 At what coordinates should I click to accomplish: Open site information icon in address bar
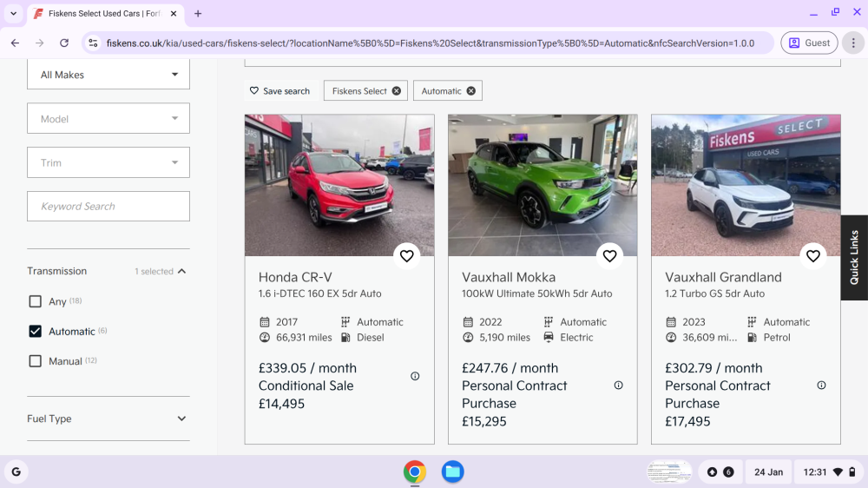point(93,43)
